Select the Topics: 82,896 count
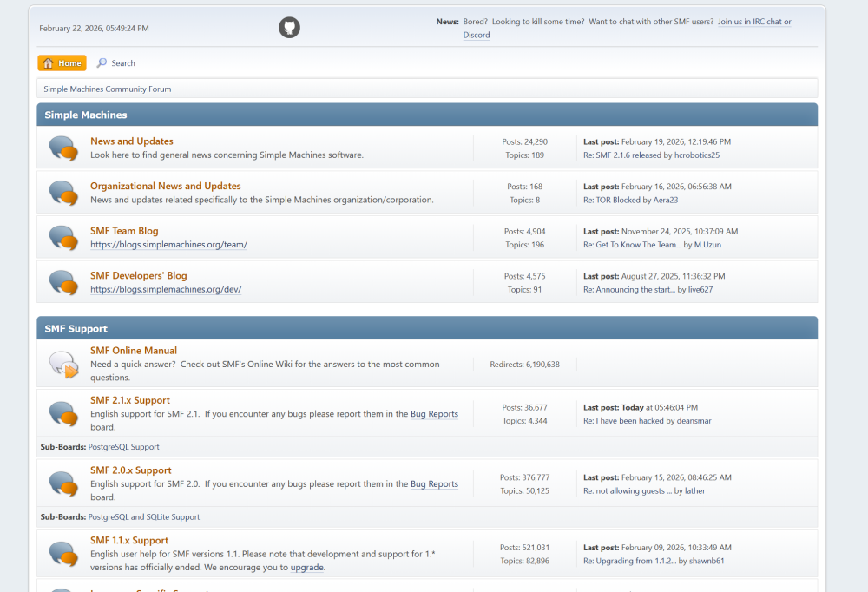This screenshot has height=592, width=868. pos(525,561)
